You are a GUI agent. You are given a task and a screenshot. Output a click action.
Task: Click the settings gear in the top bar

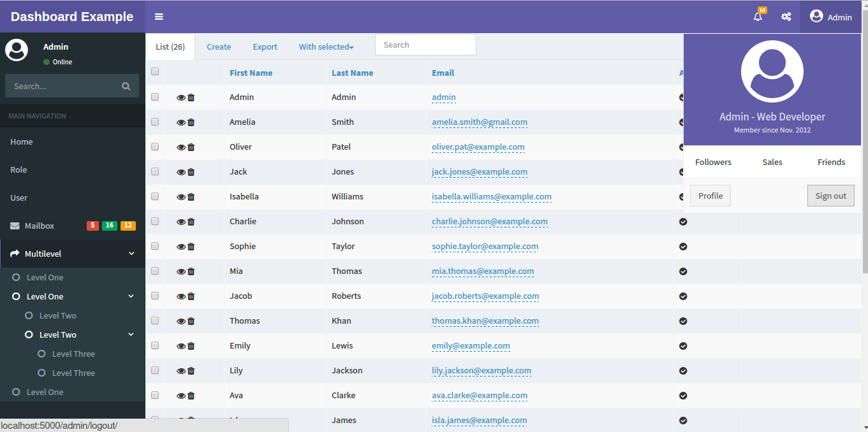point(786,17)
